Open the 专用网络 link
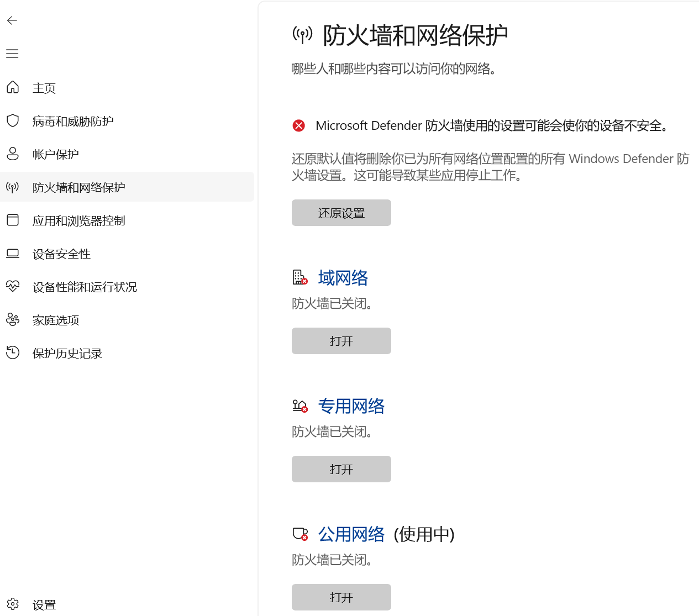This screenshot has height=616, width=699. (x=351, y=406)
